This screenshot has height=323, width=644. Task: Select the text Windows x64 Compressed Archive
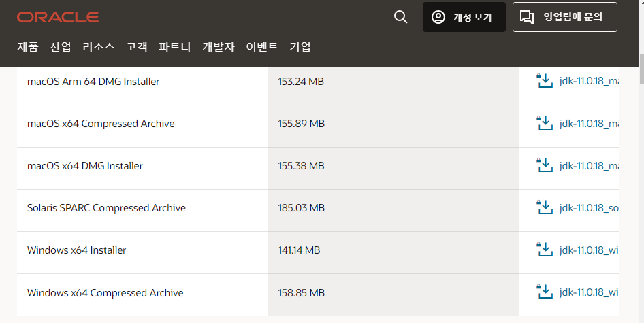click(x=105, y=292)
